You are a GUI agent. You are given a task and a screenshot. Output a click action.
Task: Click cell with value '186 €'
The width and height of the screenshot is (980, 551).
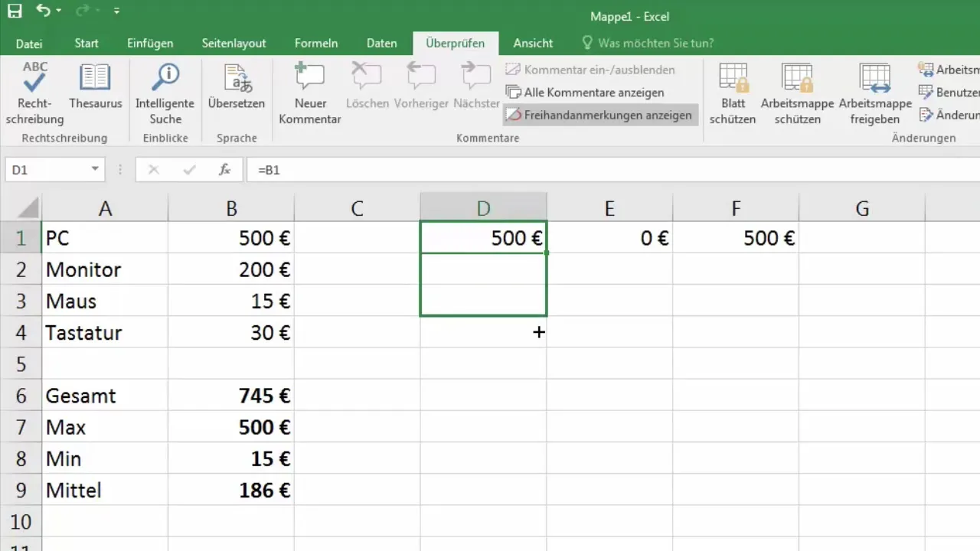click(231, 490)
